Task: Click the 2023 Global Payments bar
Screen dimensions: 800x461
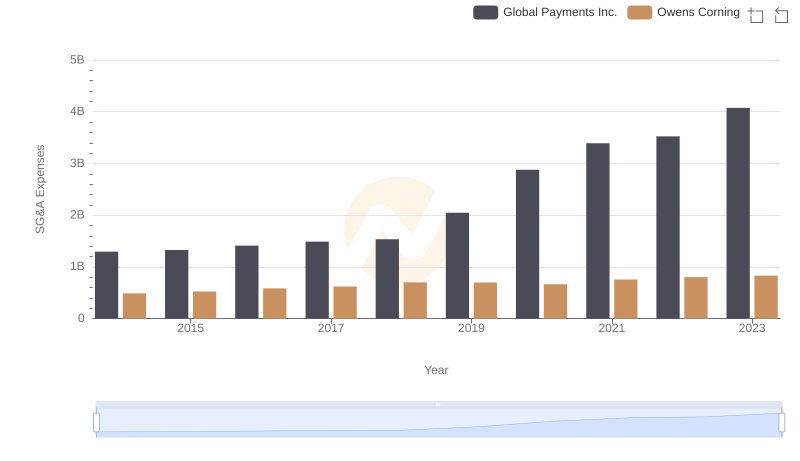Action: click(x=738, y=213)
